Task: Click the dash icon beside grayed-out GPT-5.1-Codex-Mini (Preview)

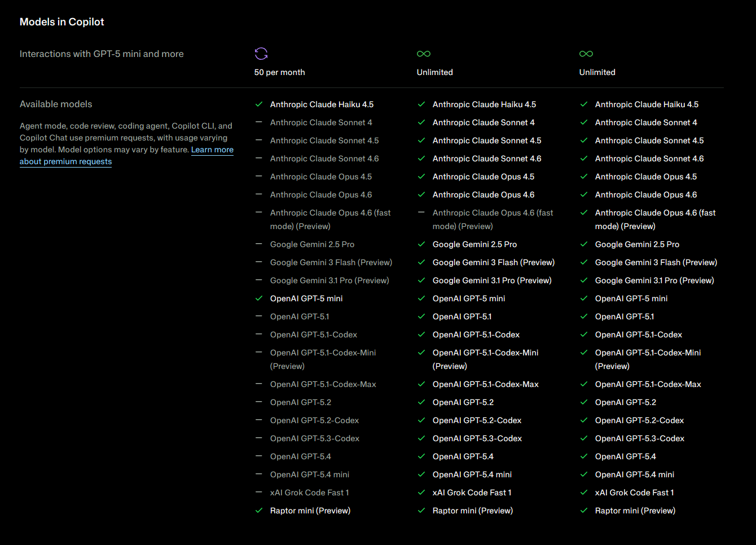Action: coord(259,352)
